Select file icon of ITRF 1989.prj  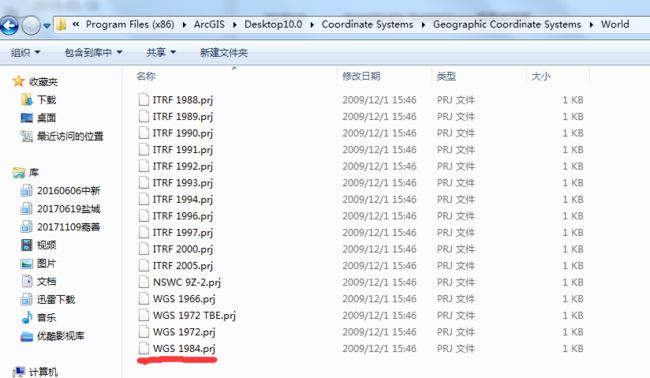coord(143,116)
